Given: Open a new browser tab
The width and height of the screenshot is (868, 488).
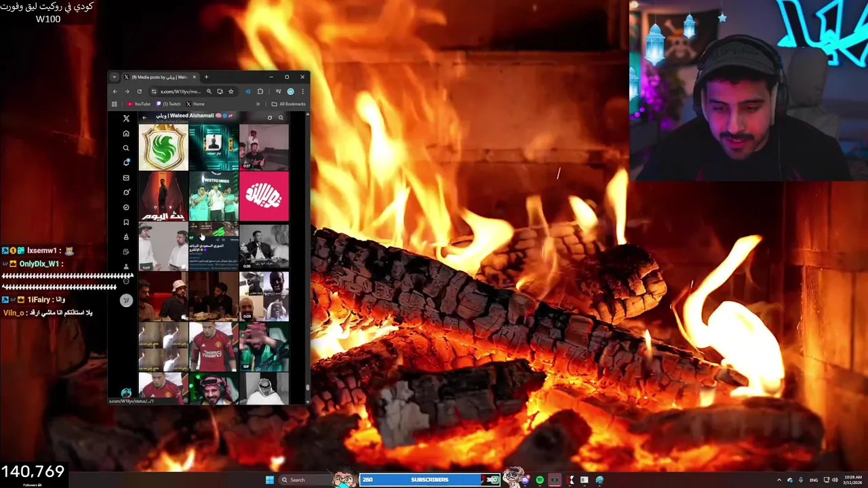Looking at the screenshot, I should coord(206,77).
